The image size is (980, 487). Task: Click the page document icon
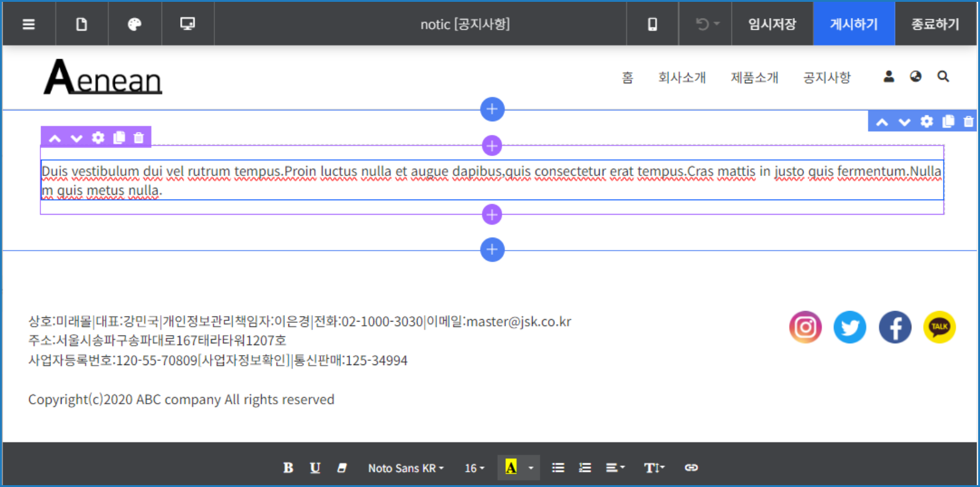click(81, 24)
